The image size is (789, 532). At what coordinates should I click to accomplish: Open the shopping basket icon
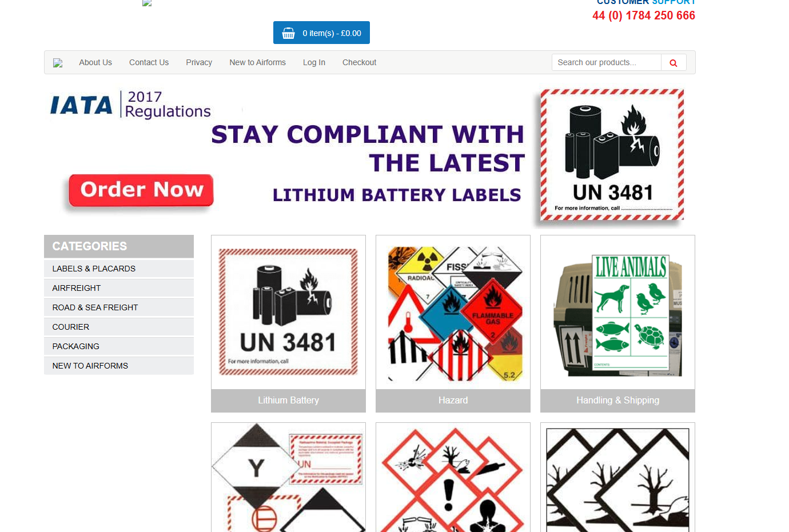pos(289,33)
